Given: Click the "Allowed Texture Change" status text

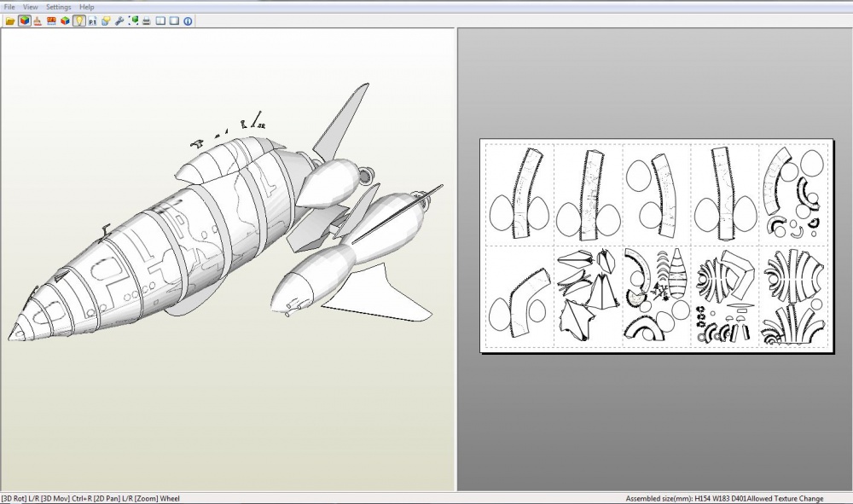Looking at the screenshot, I should (x=785, y=499).
